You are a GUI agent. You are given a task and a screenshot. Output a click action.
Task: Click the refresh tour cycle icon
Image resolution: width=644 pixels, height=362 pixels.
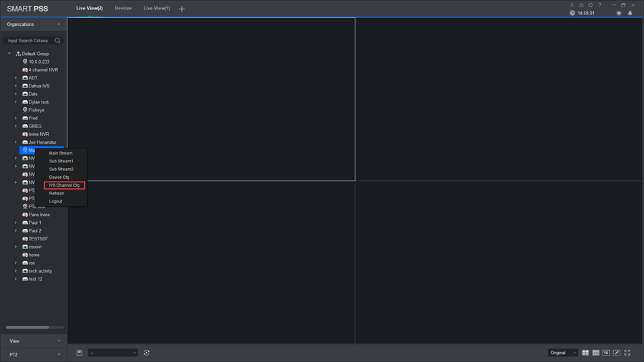point(147,353)
